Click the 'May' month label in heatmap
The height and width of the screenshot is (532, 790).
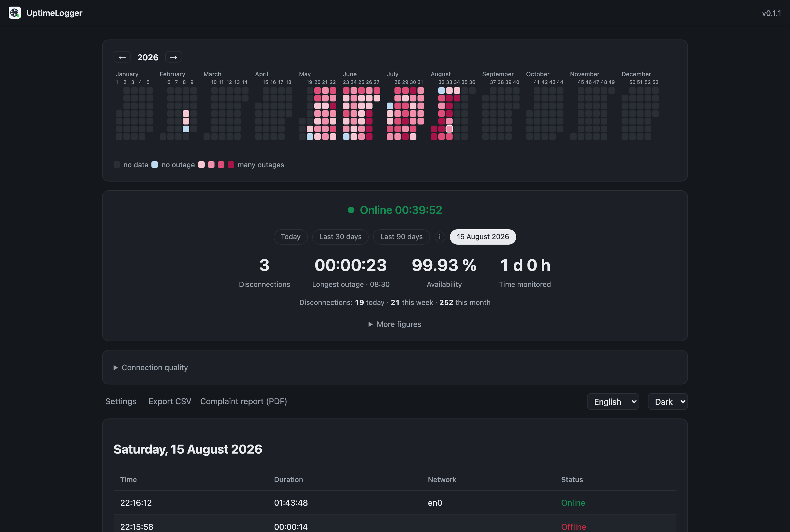(x=305, y=74)
